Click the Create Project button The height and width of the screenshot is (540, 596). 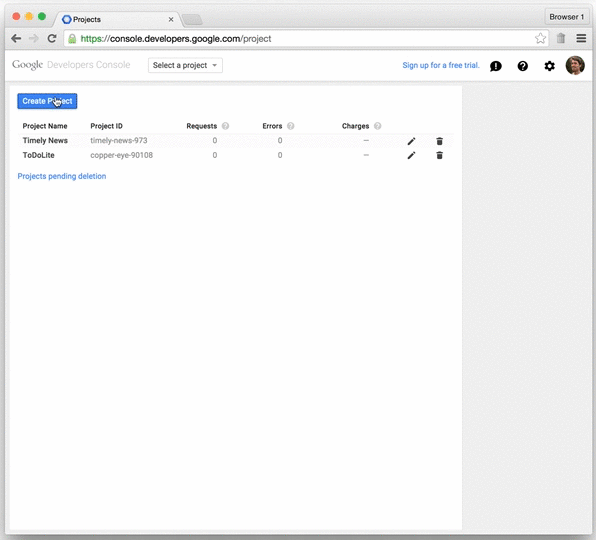[47, 101]
